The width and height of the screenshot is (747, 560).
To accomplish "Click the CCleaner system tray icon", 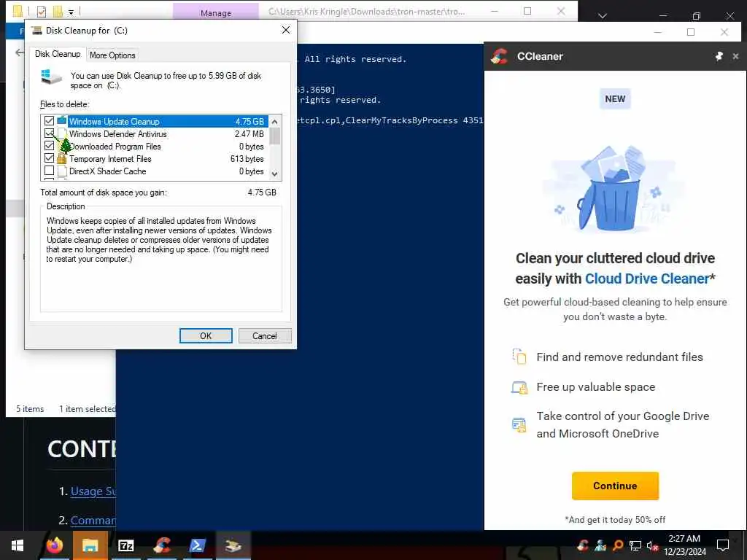I will 583,545.
